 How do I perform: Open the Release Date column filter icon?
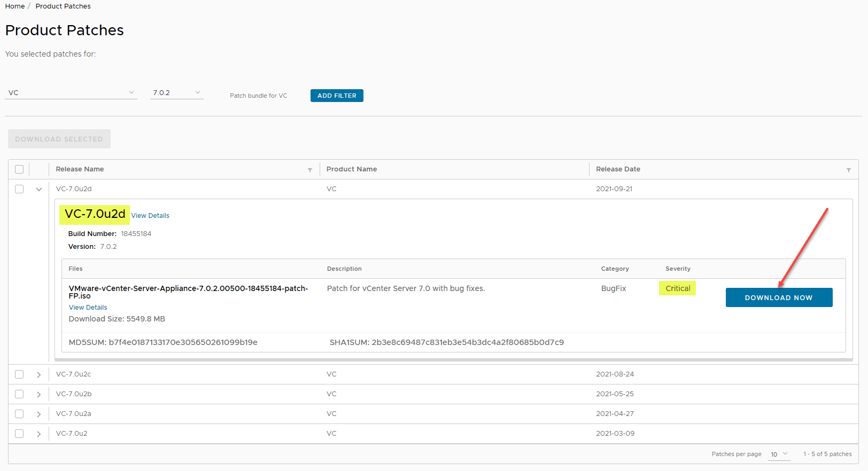coord(849,170)
